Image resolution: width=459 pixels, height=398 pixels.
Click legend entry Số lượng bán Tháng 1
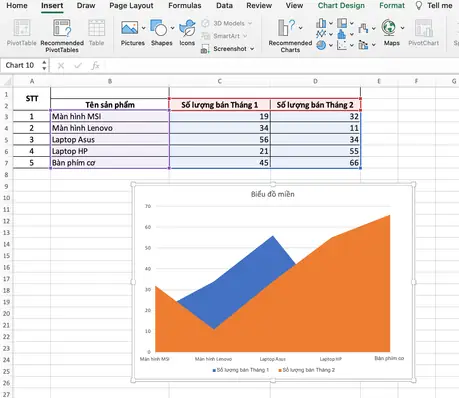coord(241,370)
